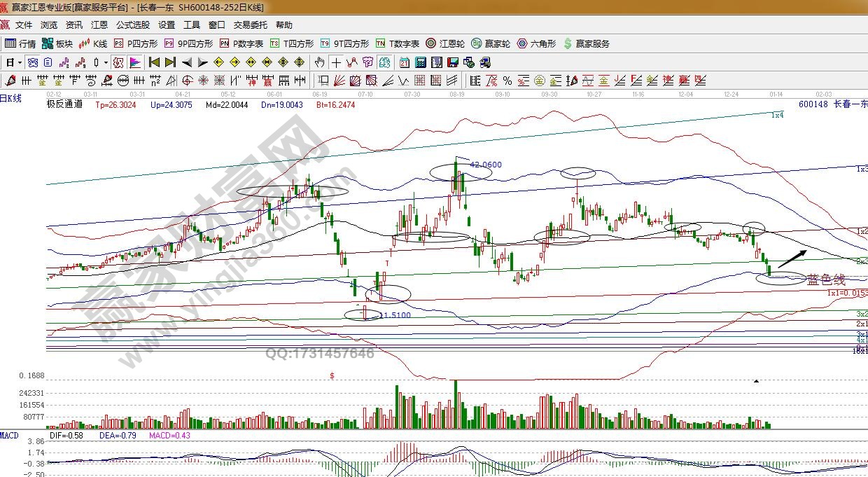Click the calendar date icon
The image size is (868, 477).
pos(405,62)
